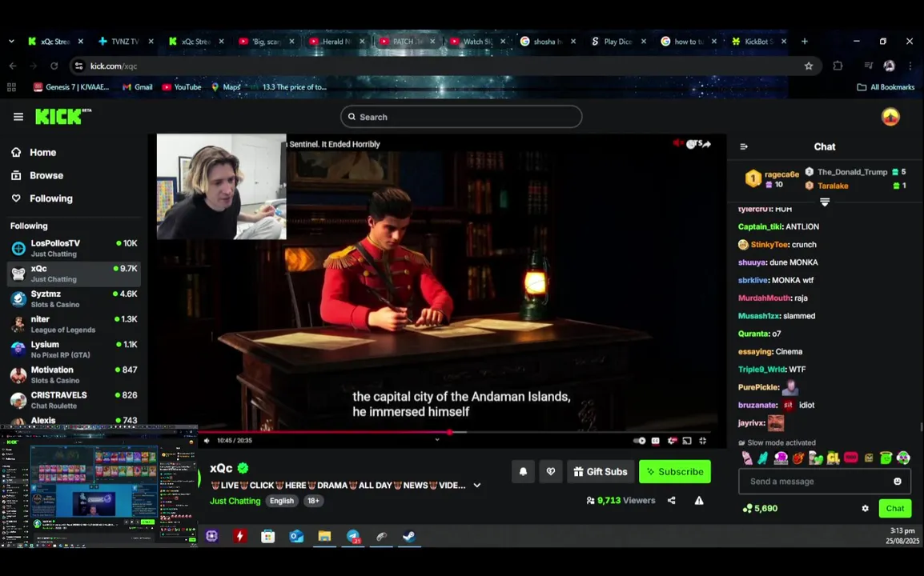Bookmark this page with the star icon
This screenshot has width=924, height=576.
809,66
